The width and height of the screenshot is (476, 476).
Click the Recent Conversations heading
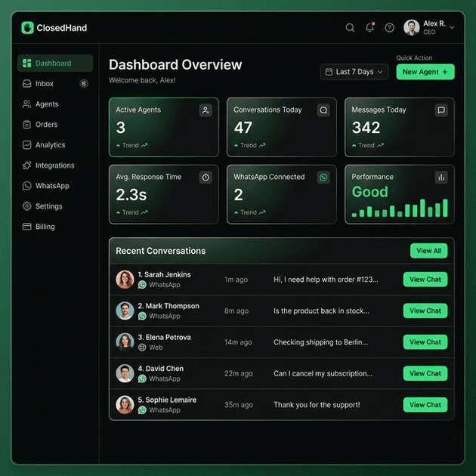coord(161,251)
